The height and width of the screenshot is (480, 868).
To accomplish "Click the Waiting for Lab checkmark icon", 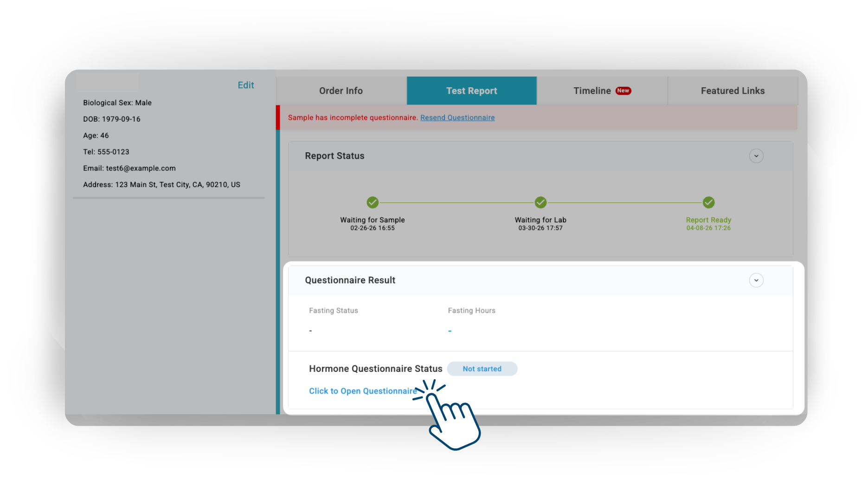I will point(540,202).
